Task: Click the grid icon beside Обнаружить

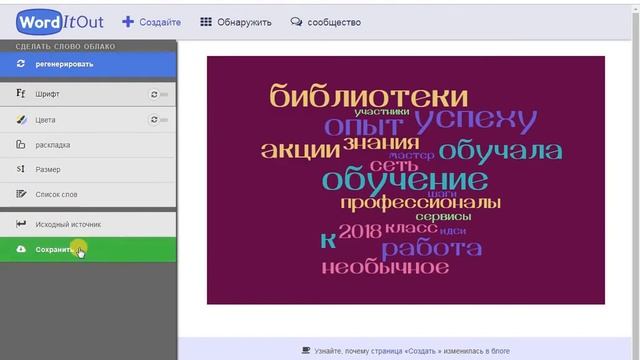Action: [206, 22]
